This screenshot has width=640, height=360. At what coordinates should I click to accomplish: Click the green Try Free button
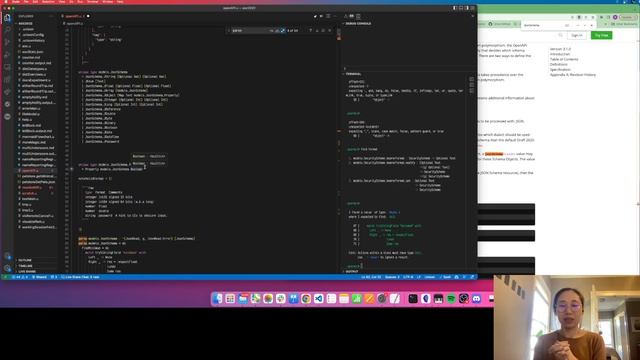point(601,36)
